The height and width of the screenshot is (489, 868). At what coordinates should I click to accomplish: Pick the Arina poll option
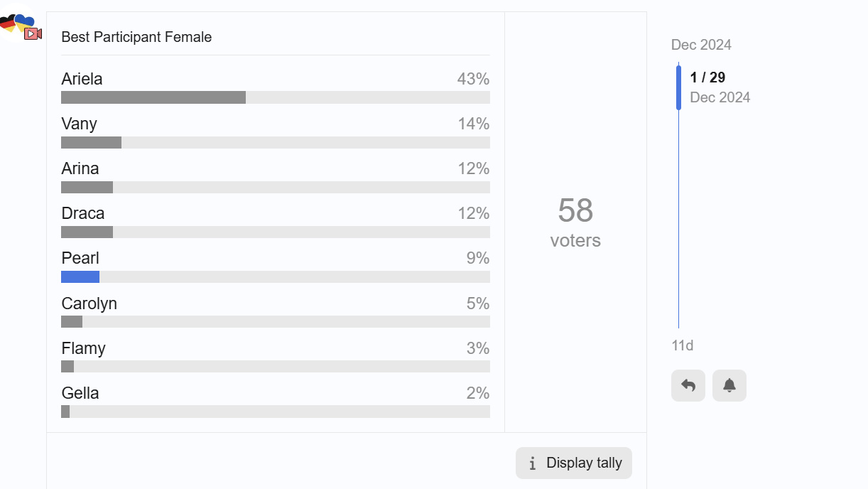(276, 177)
